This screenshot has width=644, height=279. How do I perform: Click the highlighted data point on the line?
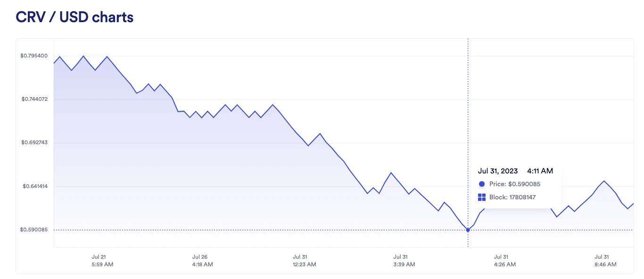pos(468,230)
